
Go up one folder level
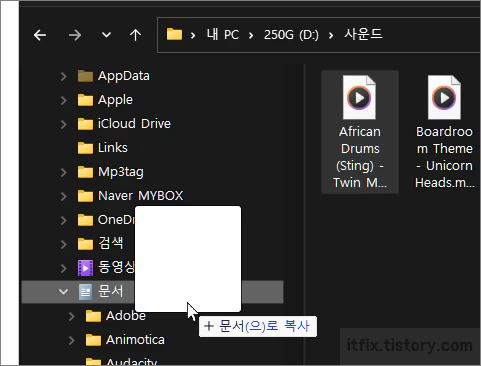coord(135,35)
